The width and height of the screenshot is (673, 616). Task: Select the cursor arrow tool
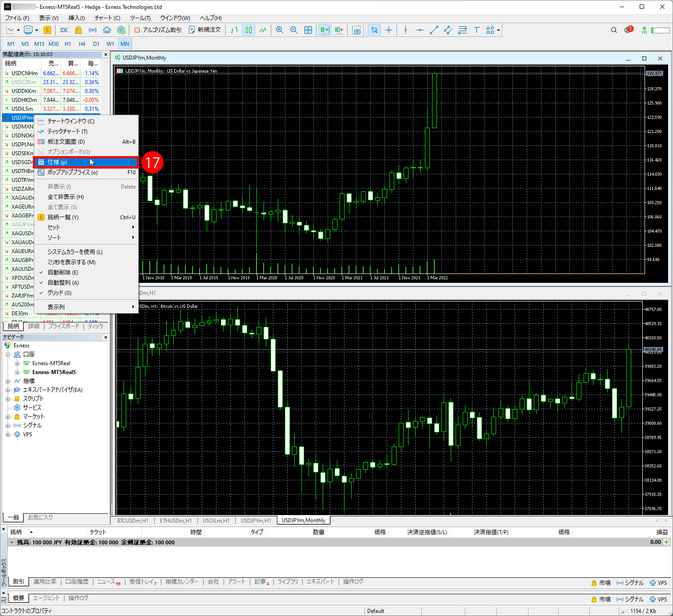[374, 30]
